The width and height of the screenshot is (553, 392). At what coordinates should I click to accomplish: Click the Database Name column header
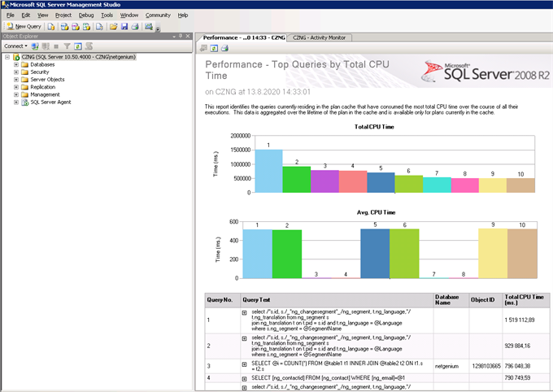coord(451,300)
